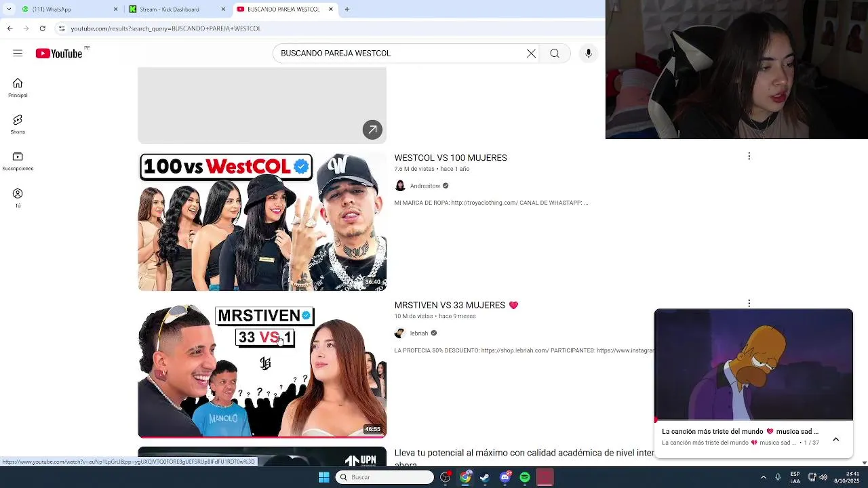Start voice search with the microphone
Viewport: 868px width, 488px height.
click(588, 54)
